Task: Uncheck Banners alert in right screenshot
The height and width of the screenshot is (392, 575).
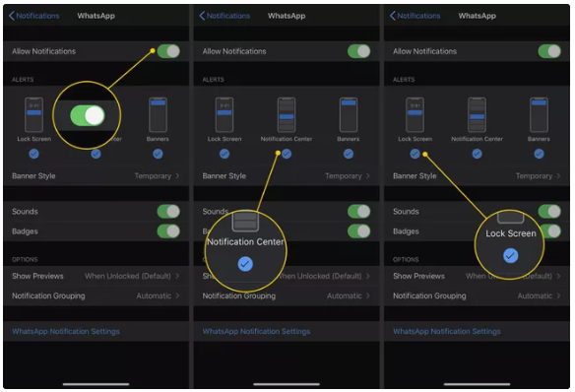Action: [539, 154]
